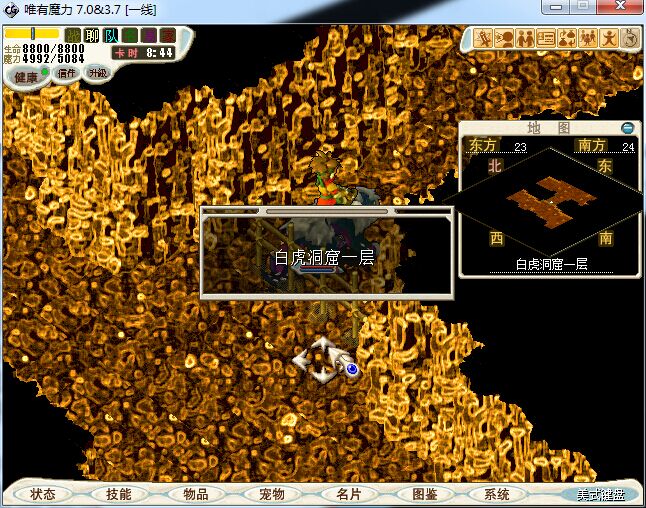This screenshot has width=646, height=508.
Task: Open the 状态 status menu
Action: [x=43, y=494]
